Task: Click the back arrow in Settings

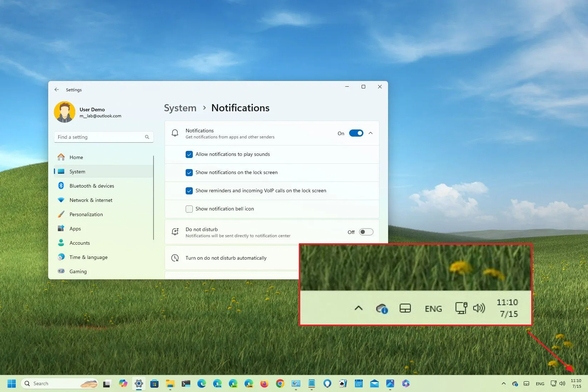Action: (57, 90)
